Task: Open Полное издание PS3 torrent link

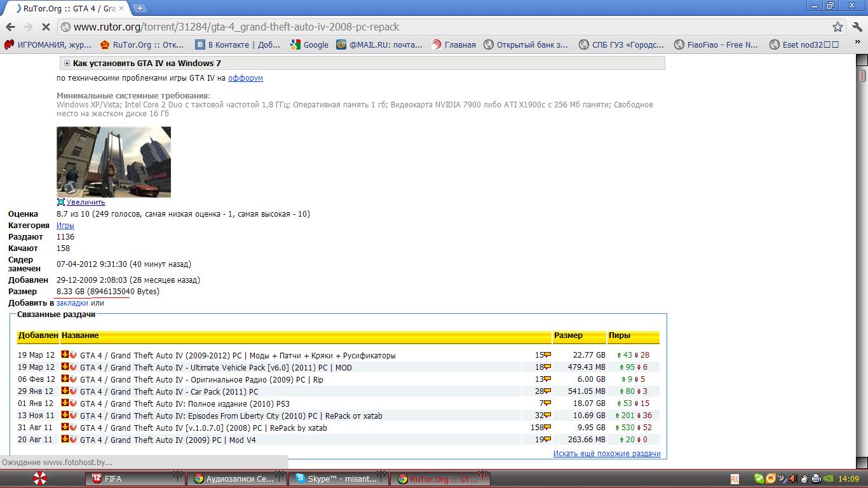Action: 185,403
